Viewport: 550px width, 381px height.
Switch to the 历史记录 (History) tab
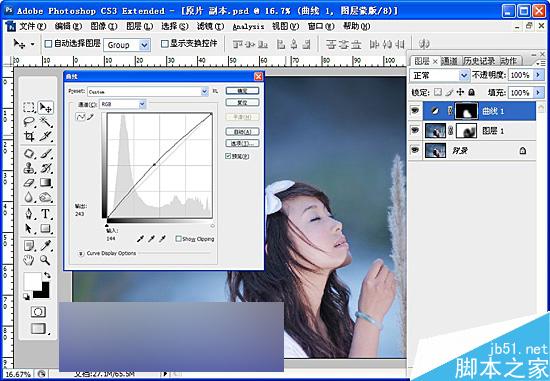point(479,61)
